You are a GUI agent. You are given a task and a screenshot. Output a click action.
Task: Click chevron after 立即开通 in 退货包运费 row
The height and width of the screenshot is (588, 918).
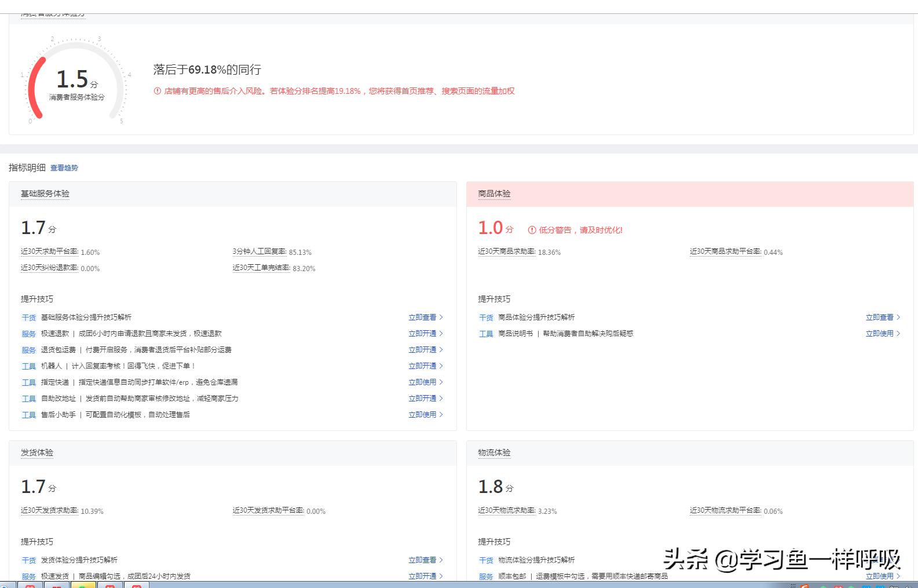(441, 350)
